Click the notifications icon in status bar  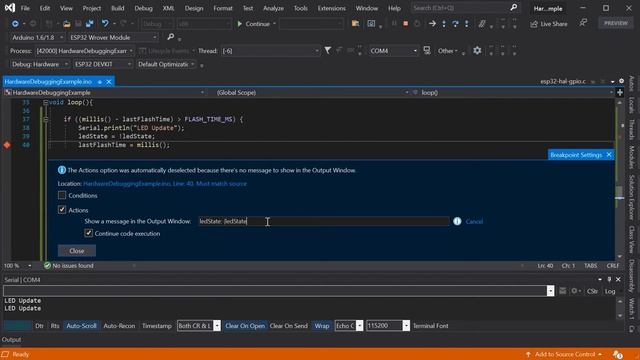point(618,354)
